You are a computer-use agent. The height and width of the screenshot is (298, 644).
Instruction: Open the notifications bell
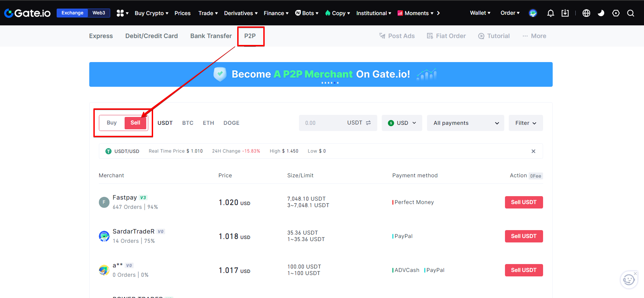click(550, 13)
